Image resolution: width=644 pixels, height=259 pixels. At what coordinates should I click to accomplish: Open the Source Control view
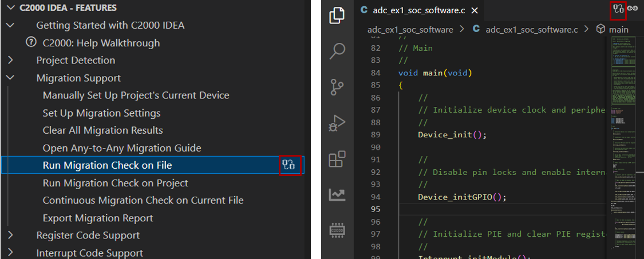click(337, 87)
